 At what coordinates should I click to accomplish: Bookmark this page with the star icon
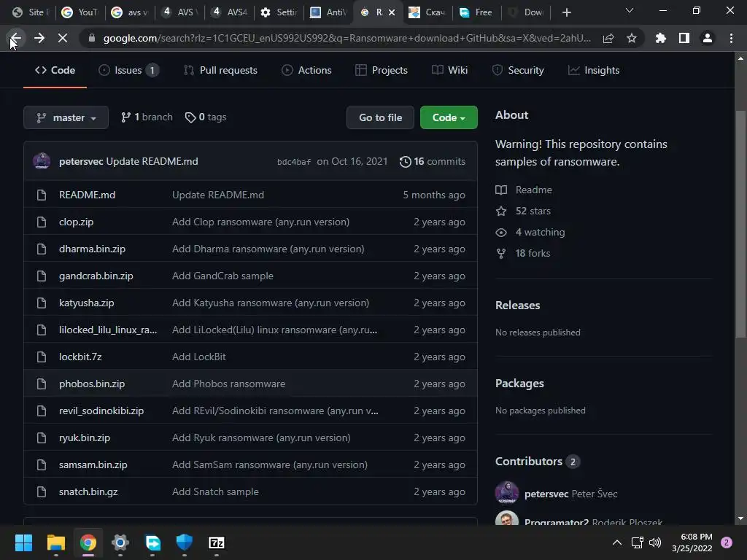point(632,38)
